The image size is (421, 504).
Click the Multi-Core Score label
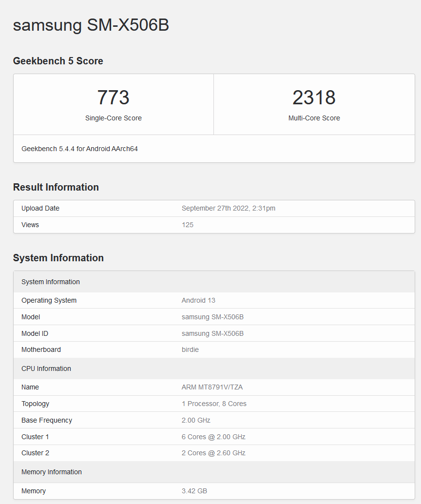click(314, 118)
